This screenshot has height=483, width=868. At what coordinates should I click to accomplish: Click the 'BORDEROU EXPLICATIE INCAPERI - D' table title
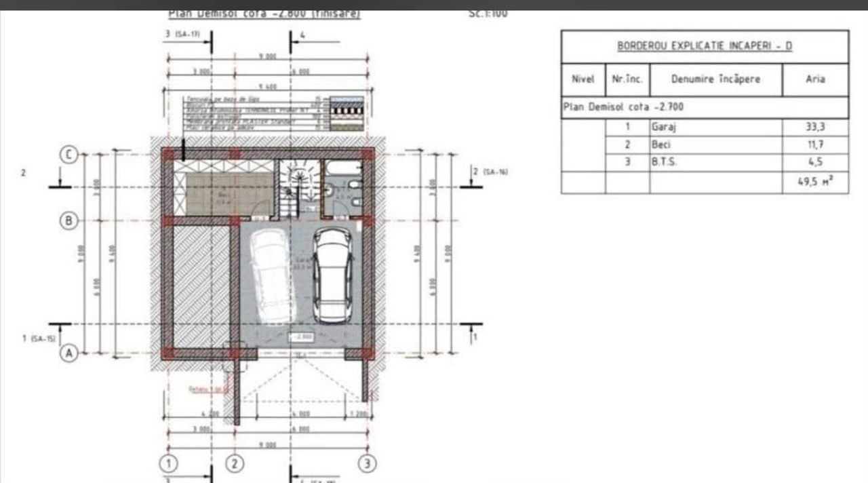coord(705,47)
